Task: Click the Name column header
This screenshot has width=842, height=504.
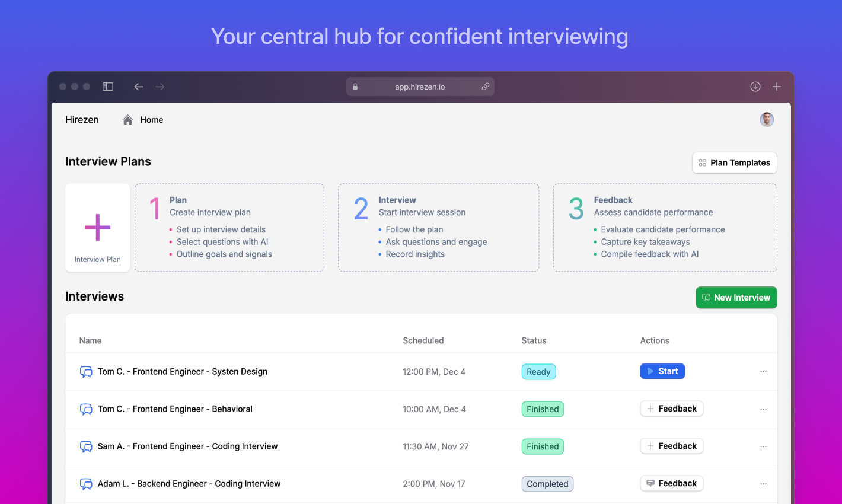Action: (90, 340)
